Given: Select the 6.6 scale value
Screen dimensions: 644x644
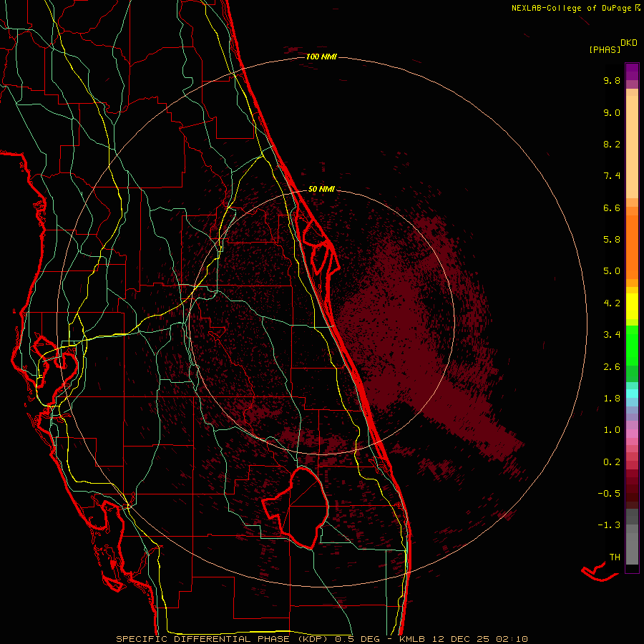Looking at the screenshot, I should coord(612,208).
